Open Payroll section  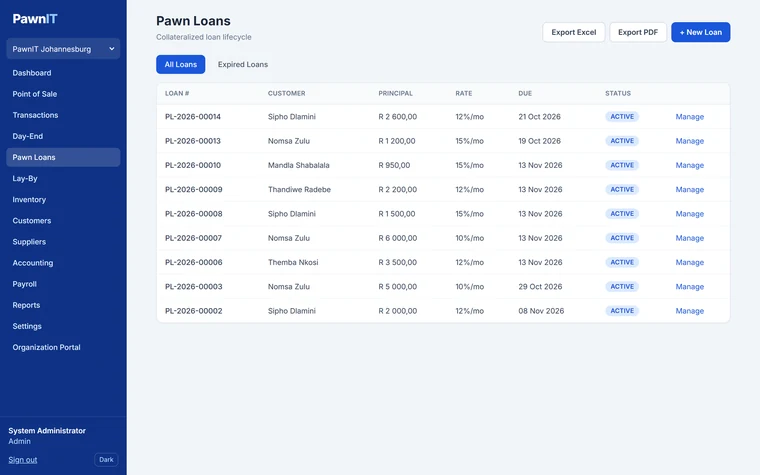[x=25, y=284]
